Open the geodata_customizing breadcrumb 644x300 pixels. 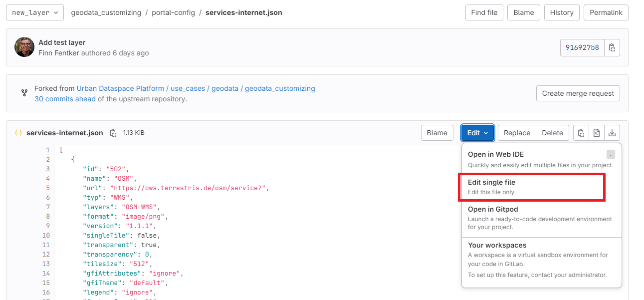point(106,12)
